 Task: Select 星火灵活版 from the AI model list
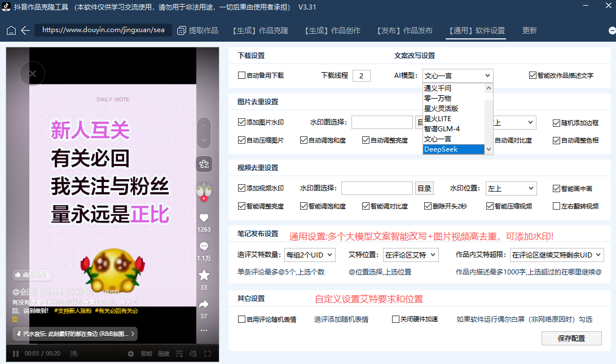tap(454, 109)
